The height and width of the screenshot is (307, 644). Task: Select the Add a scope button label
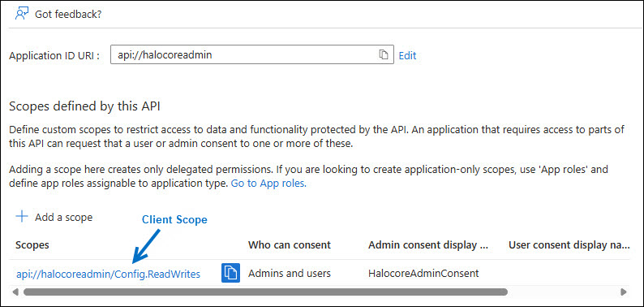[x=63, y=218]
